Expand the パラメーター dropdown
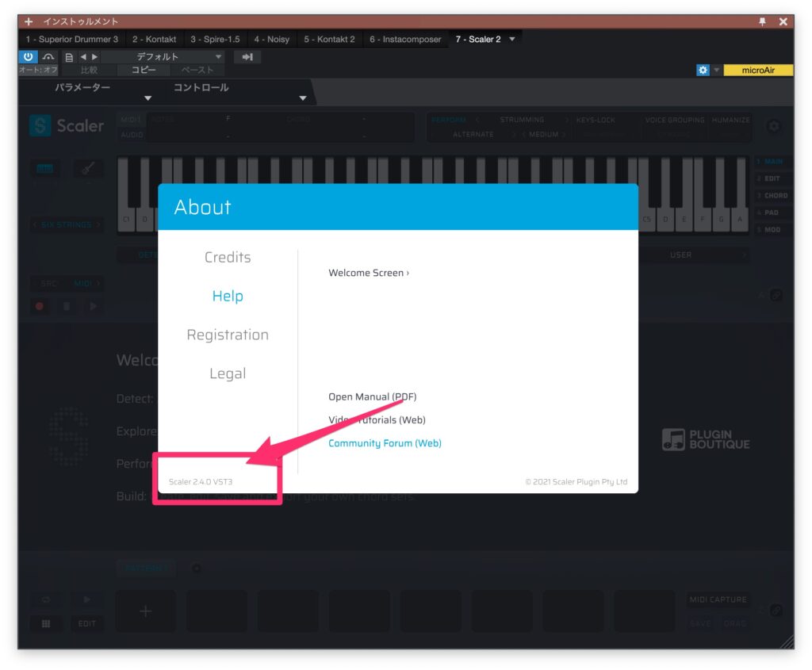The image size is (812, 670). pos(147,98)
